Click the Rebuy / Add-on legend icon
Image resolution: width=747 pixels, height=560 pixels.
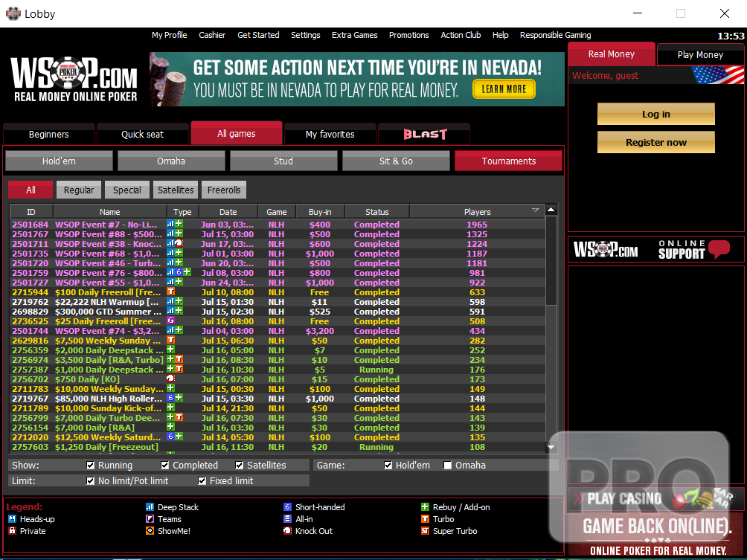point(425,507)
